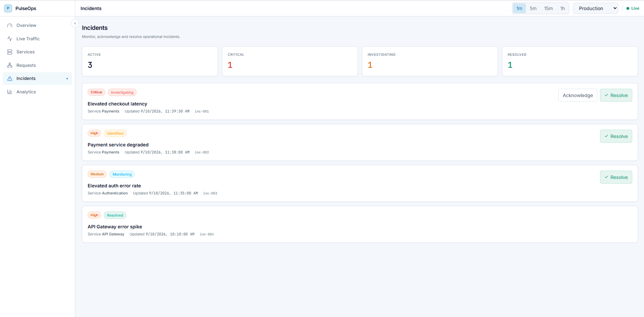This screenshot has width=644, height=317.
Task: Click the Requests network icon
Action: pos(10,65)
